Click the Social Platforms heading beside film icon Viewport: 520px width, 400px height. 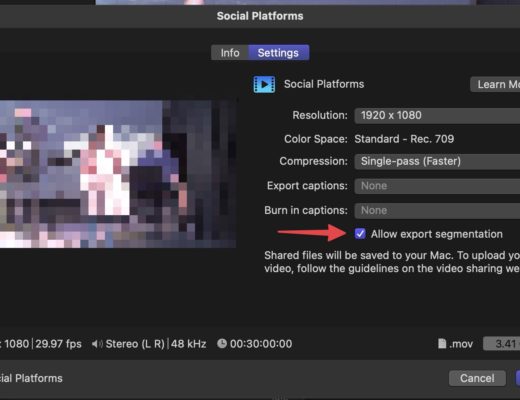pyautogui.click(x=324, y=84)
